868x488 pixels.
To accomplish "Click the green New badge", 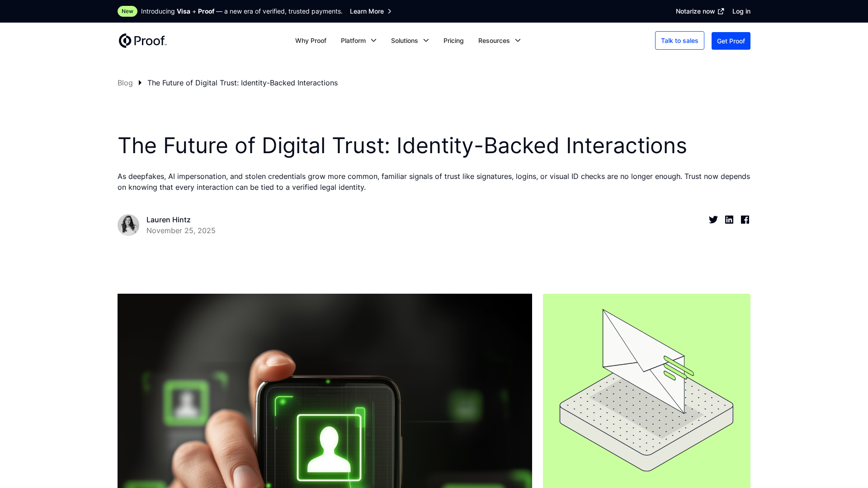I will click(127, 11).
